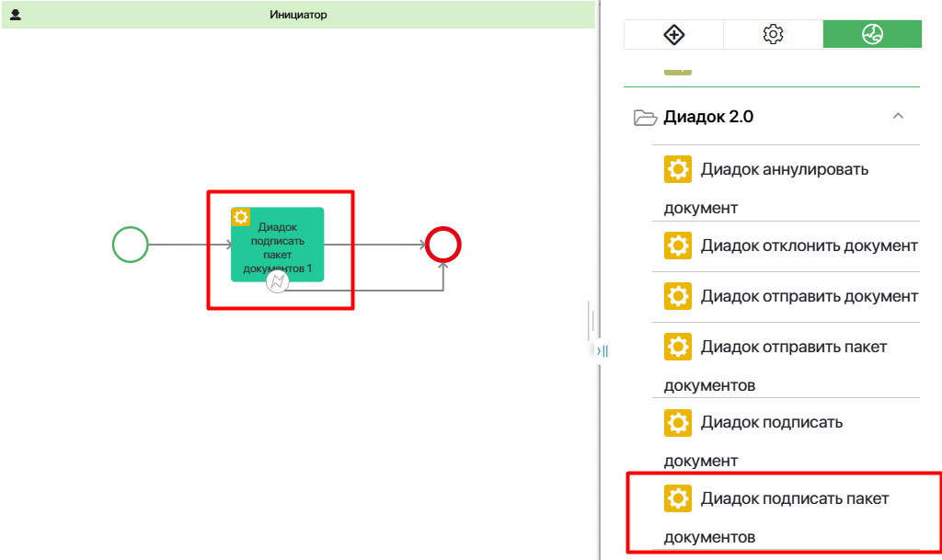Click the user icon in the swimlane header
This screenshot has height=560, width=942.
pos(16,15)
